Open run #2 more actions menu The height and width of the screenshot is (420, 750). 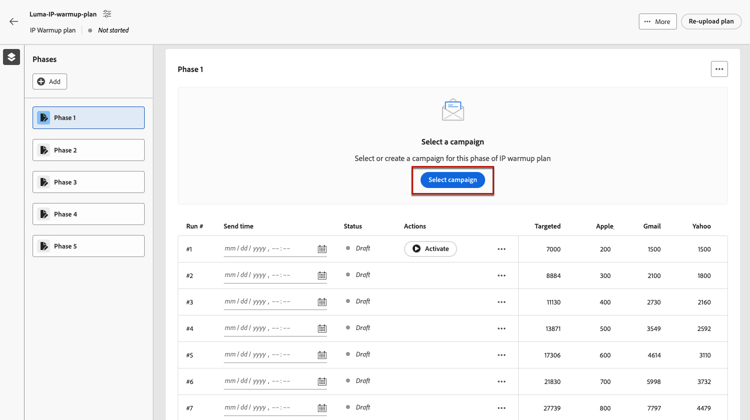(501, 275)
